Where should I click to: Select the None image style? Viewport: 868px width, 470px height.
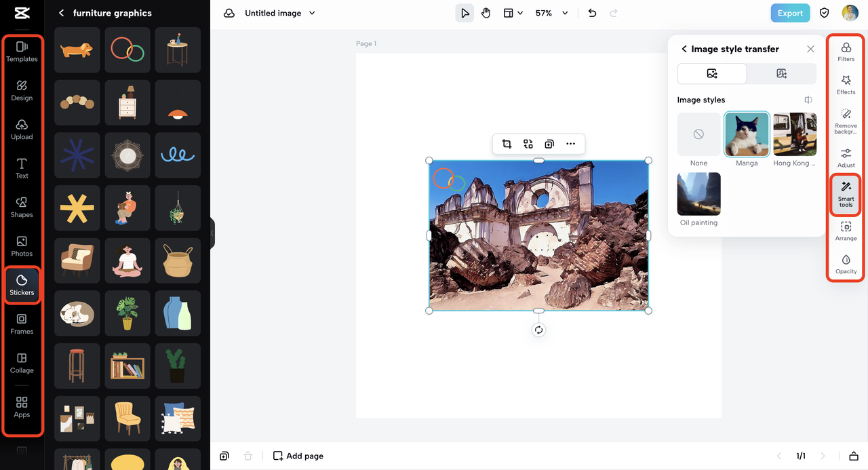click(x=698, y=134)
